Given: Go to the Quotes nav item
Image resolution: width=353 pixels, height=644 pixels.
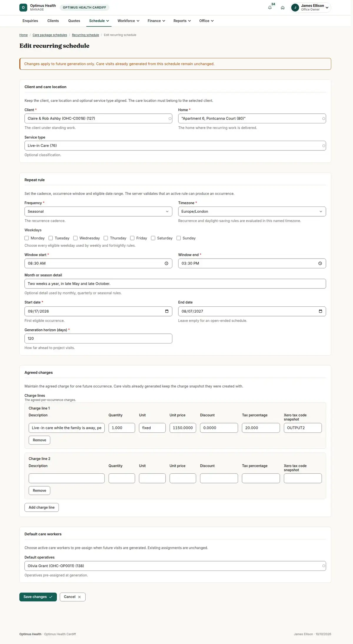Looking at the screenshot, I should [x=74, y=21].
